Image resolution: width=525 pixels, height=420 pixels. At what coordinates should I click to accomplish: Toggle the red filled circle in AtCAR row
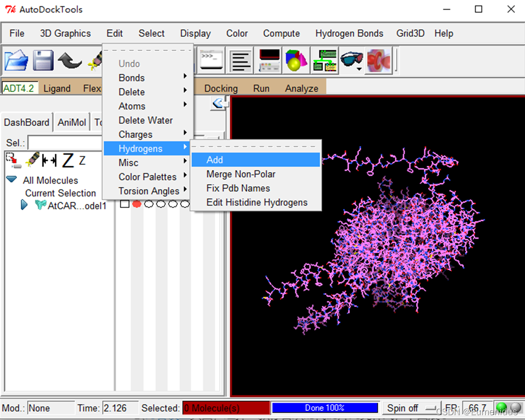click(x=136, y=203)
